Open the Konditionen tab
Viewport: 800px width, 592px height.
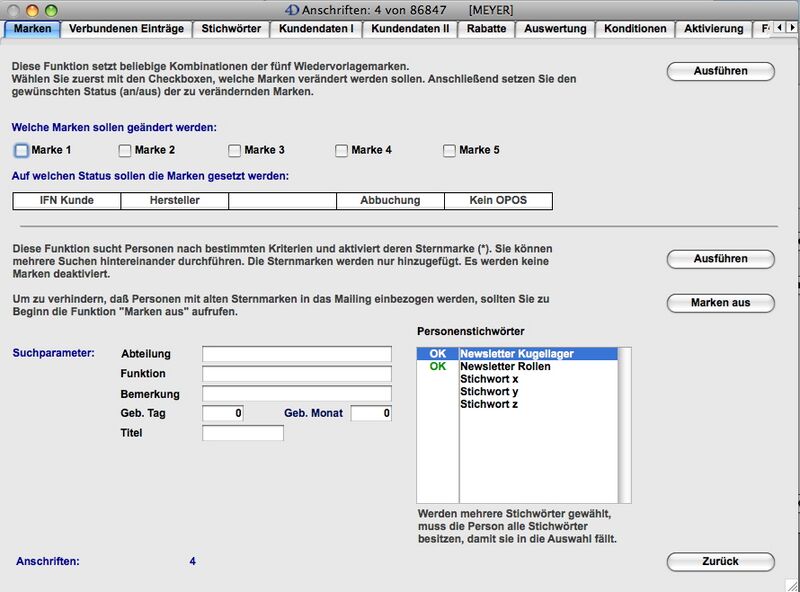635,29
